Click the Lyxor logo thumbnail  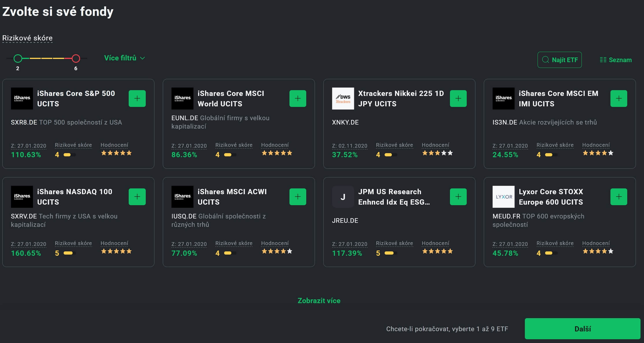coord(503,197)
